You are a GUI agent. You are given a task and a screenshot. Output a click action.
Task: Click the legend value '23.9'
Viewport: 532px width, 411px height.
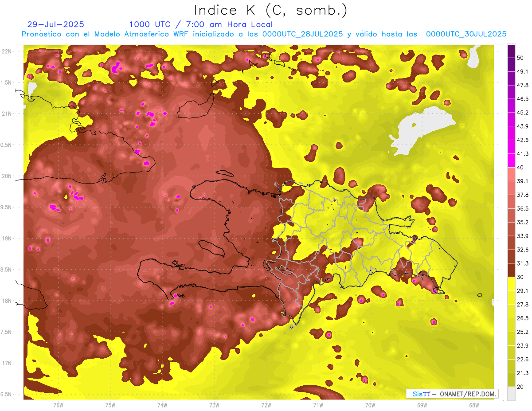pos(523,345)
